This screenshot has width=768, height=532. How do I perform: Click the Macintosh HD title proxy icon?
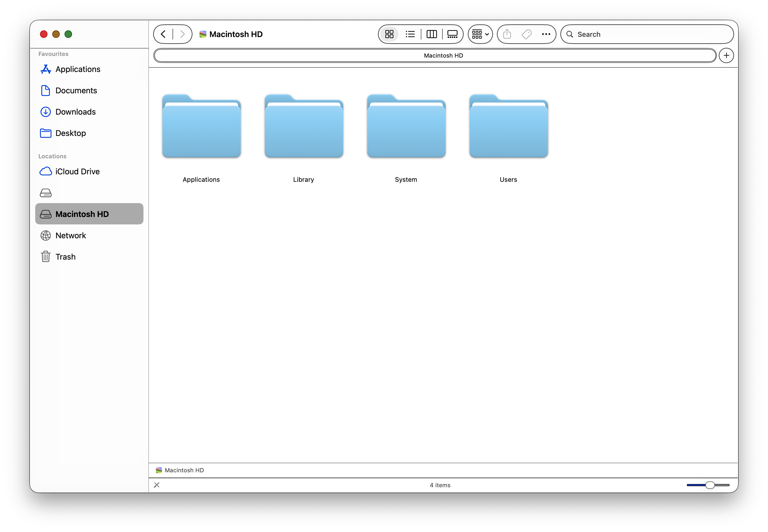tap(203, 34)
